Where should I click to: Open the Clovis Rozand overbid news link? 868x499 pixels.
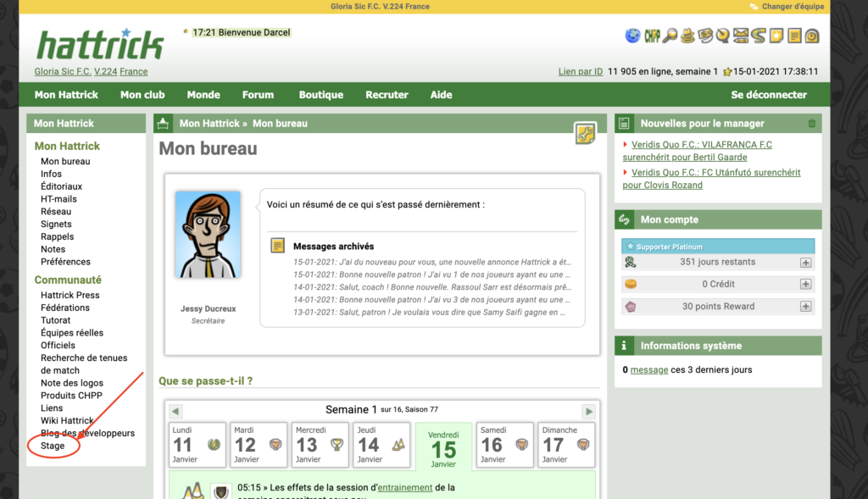[x=711, y=179]
